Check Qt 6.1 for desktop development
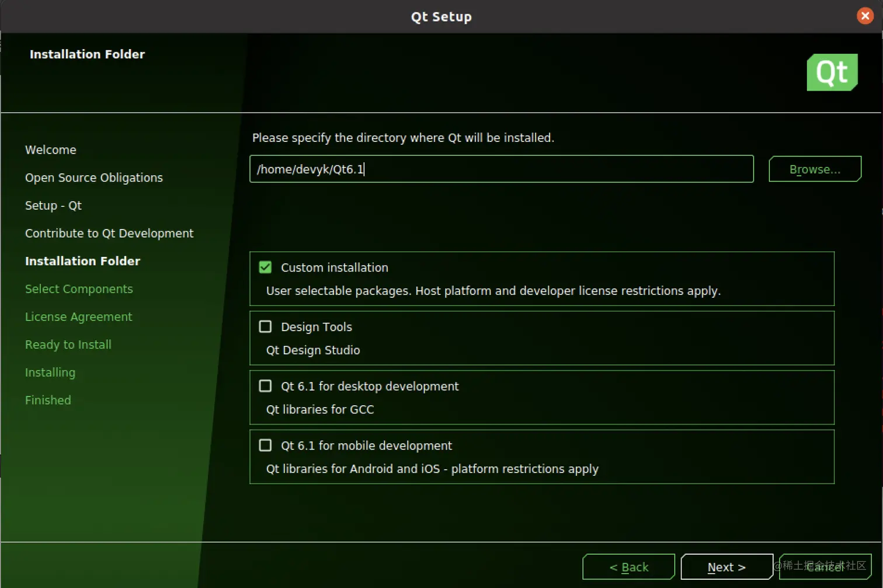Screen dimensions: 883x588 tap(265, 386)
